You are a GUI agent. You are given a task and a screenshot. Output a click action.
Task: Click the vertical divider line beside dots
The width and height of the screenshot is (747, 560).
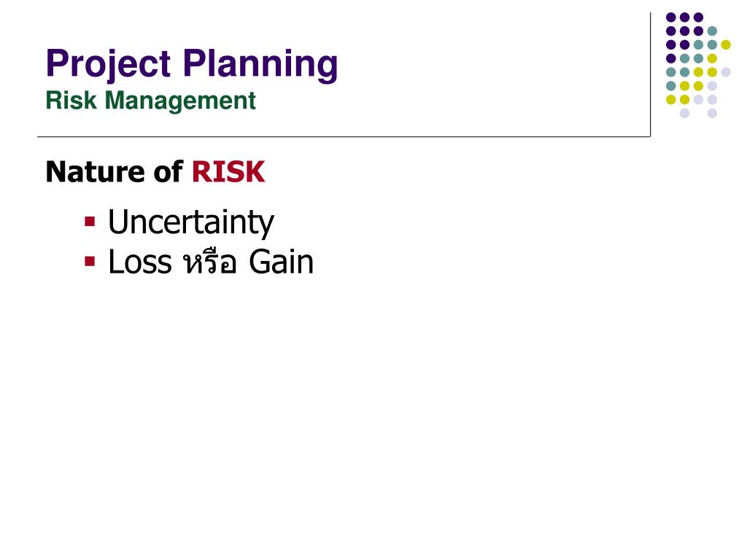[x=650, y=75]
